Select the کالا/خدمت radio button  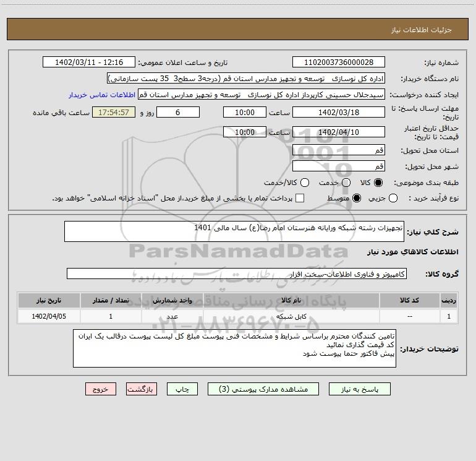[305, 183]
